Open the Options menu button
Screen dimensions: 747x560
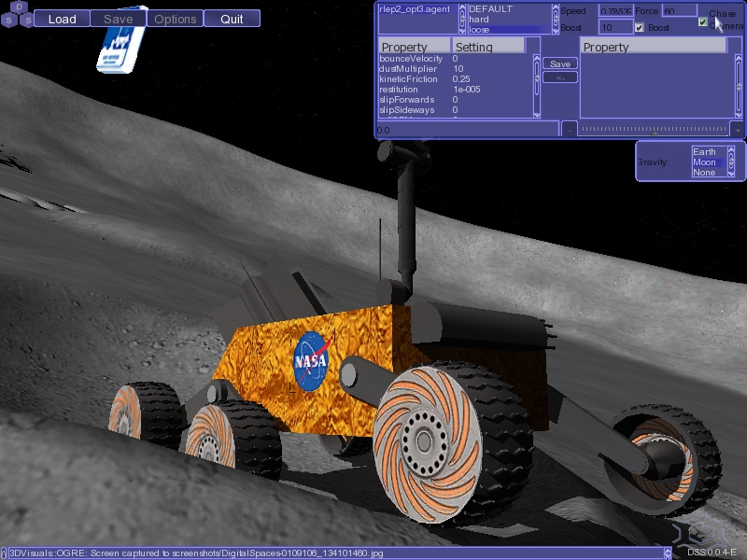175,19
